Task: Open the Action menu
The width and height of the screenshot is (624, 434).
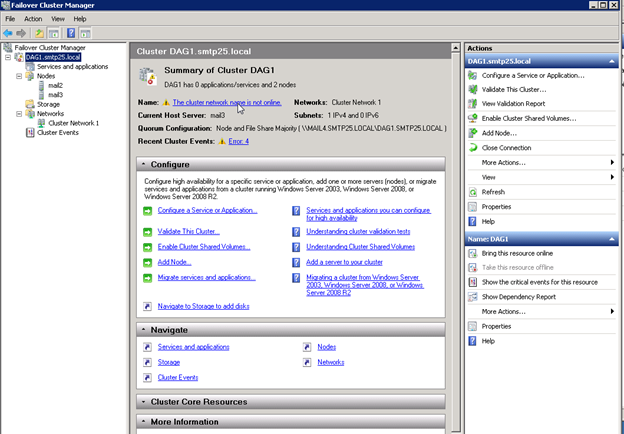Action: coord(33,19)
